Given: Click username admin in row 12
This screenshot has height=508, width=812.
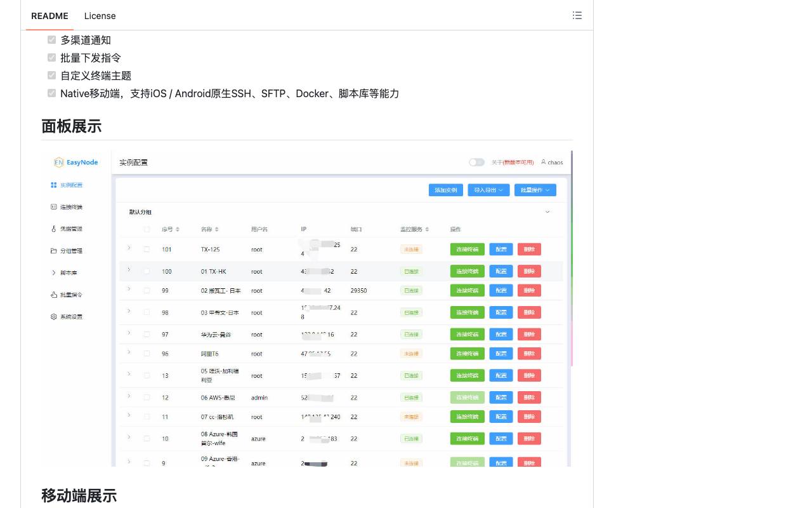Looking at the screenshot, I should [x=259, y=398].
